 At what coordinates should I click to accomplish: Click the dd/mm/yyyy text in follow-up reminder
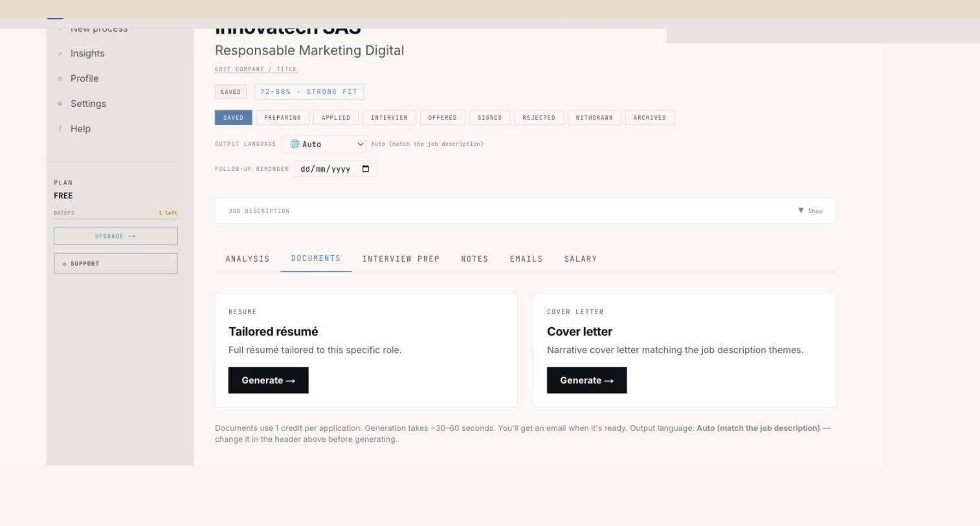tap(326, 169)
